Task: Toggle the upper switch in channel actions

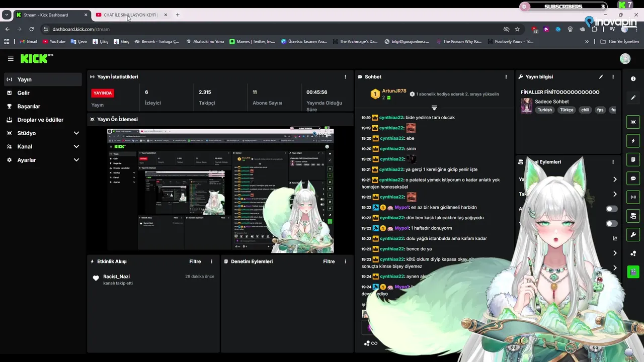Action: click(611, 209)
